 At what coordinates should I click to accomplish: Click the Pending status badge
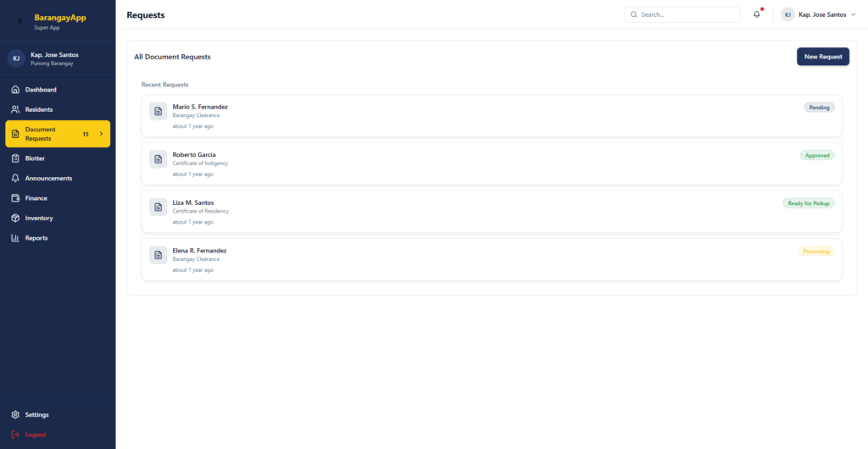(x=819, y=108)
